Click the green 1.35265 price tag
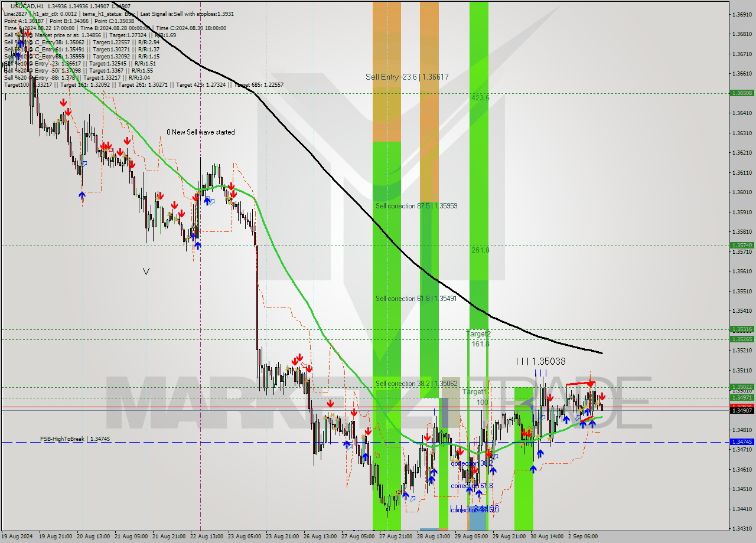 point(742,339)
